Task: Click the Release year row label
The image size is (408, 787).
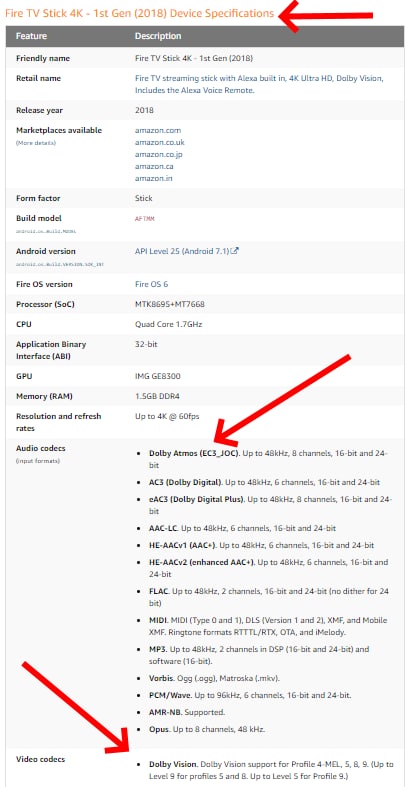Action: pos(39,110)
